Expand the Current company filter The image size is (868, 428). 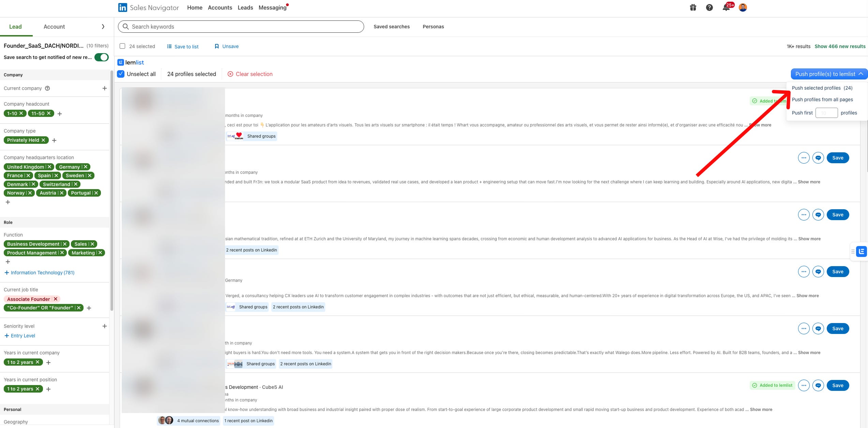[x=104, y=88]
